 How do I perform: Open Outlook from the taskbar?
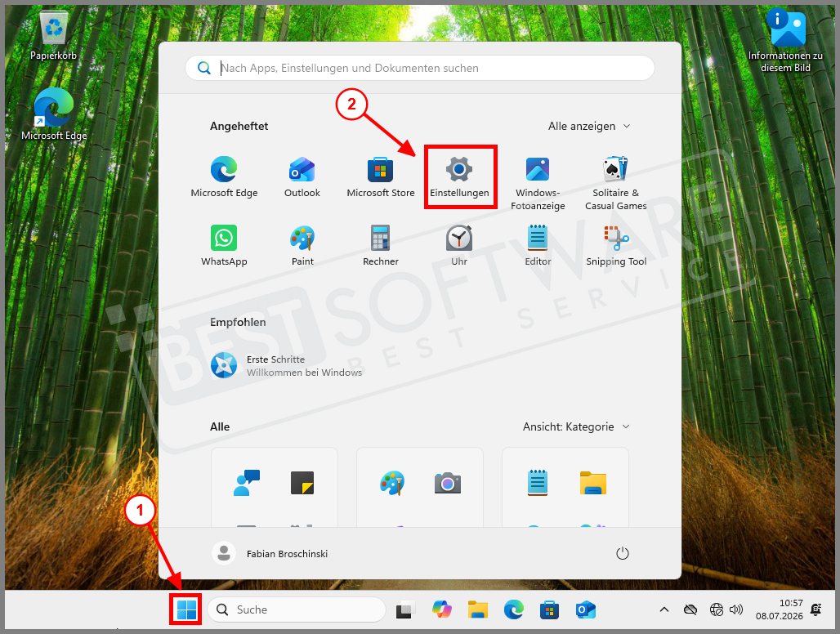586,609
